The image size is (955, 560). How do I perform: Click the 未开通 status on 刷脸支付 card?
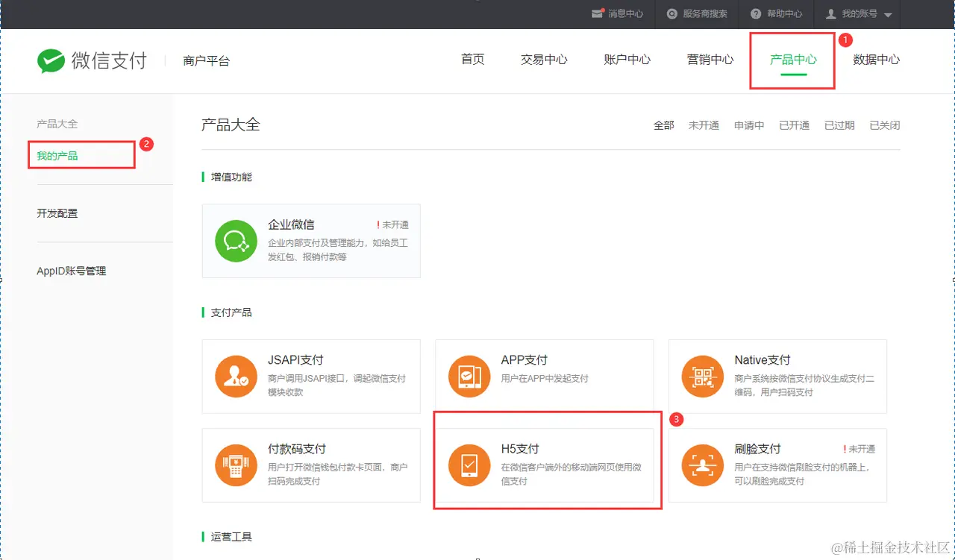click(x=859, y=449)
